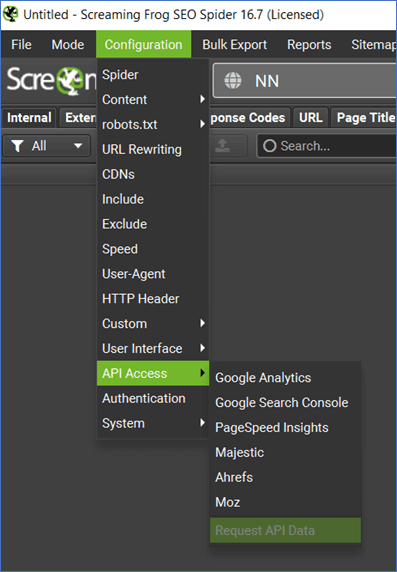This screenshot has height=572, width=397.
Task: Switch to the Internal tab
Action: tap(29, 117)
